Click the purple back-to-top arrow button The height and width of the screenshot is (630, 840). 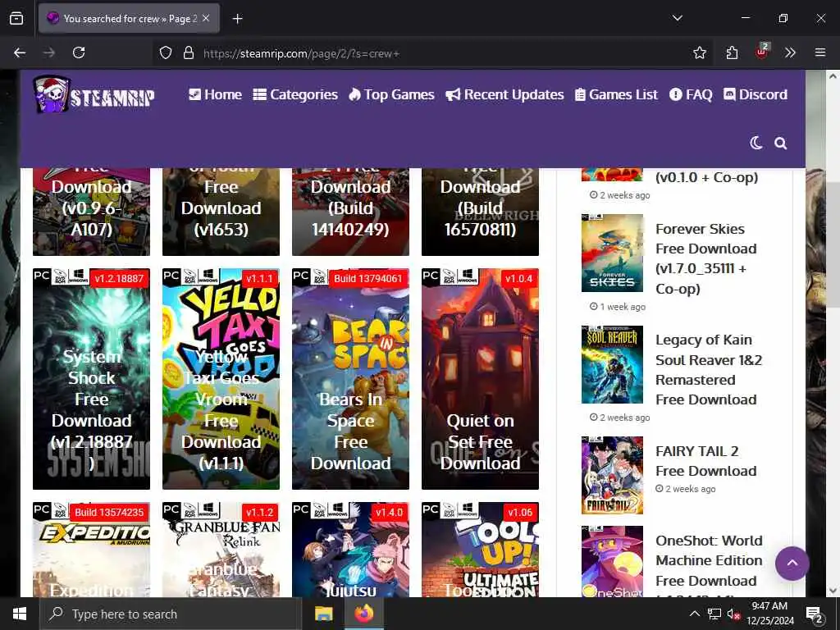click(792, 563)
